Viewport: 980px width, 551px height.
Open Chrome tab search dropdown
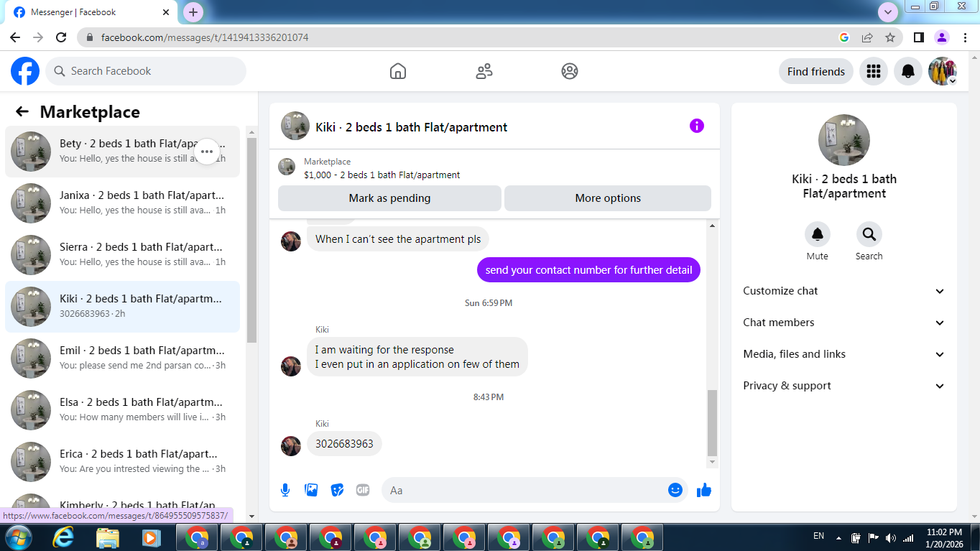tap(889, 12)
